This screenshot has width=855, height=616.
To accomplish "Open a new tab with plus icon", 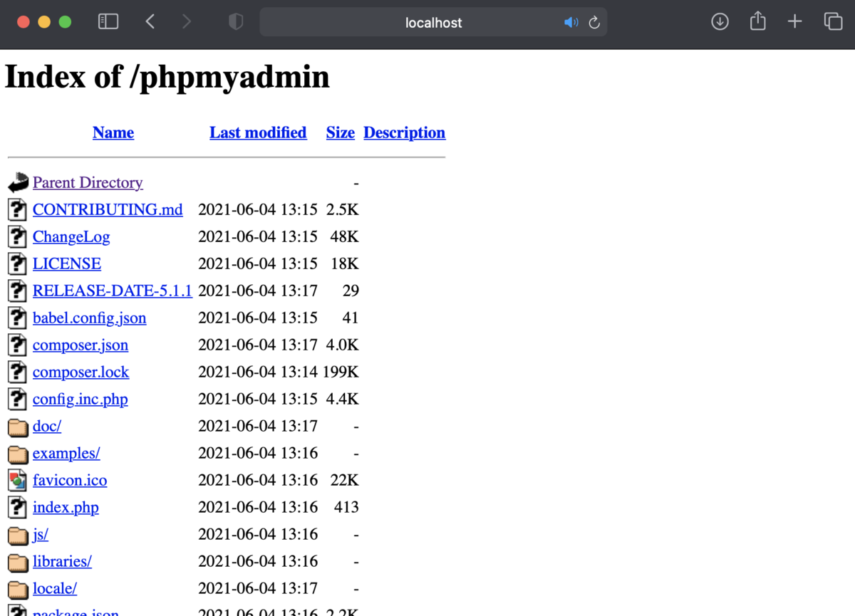I will (x=795, y=22).
